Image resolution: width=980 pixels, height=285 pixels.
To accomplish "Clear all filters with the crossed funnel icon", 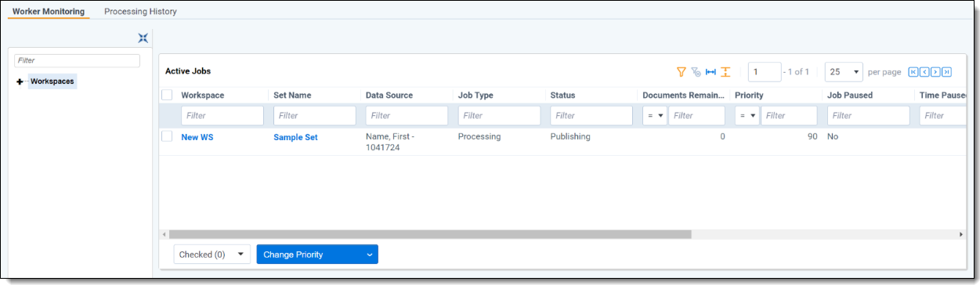I will pos(696,72).
